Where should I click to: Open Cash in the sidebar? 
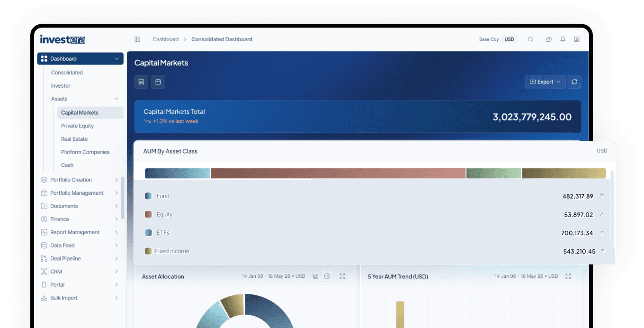point(67,165)
